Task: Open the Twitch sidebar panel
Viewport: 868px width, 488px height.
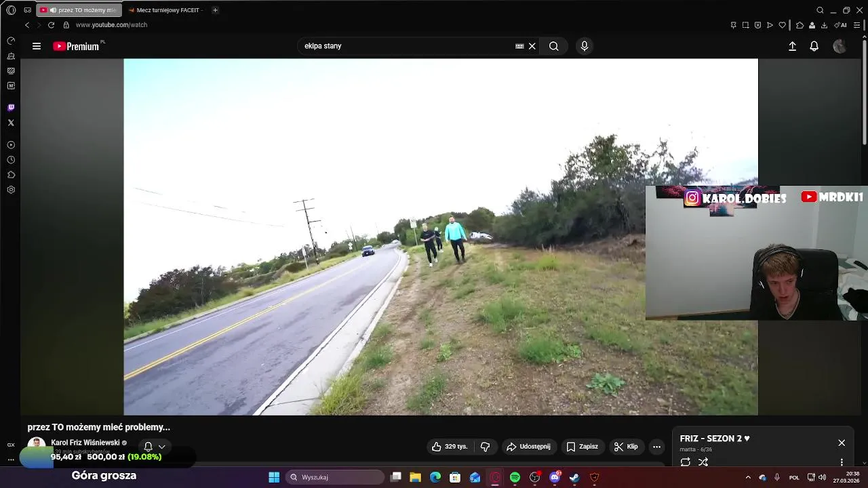Action: pos(11,107)
